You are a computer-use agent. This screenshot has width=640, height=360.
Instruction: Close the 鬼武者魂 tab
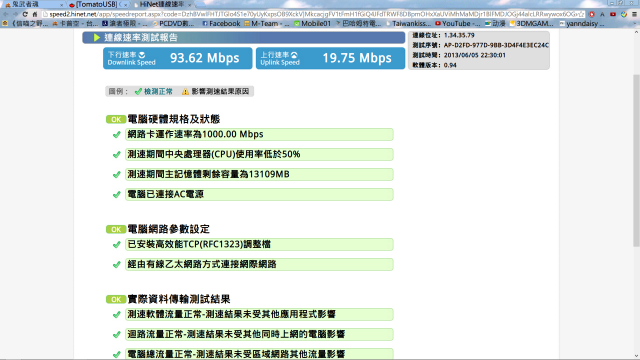61,5
